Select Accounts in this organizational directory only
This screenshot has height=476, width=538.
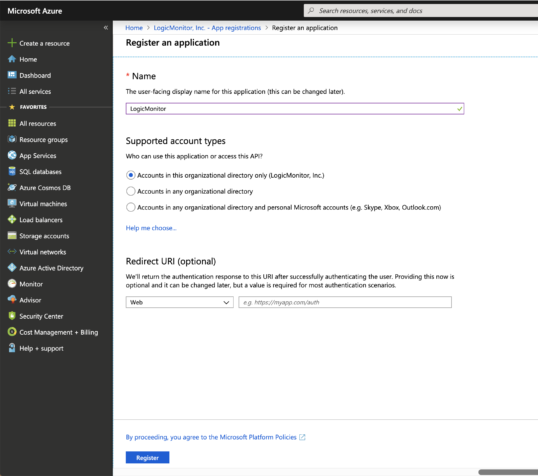tap(131, 175)
